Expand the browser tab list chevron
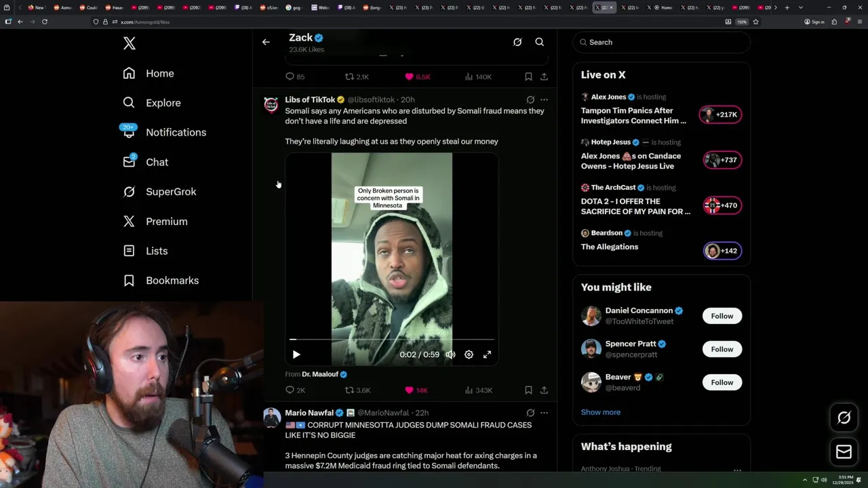 coord(801,7)
